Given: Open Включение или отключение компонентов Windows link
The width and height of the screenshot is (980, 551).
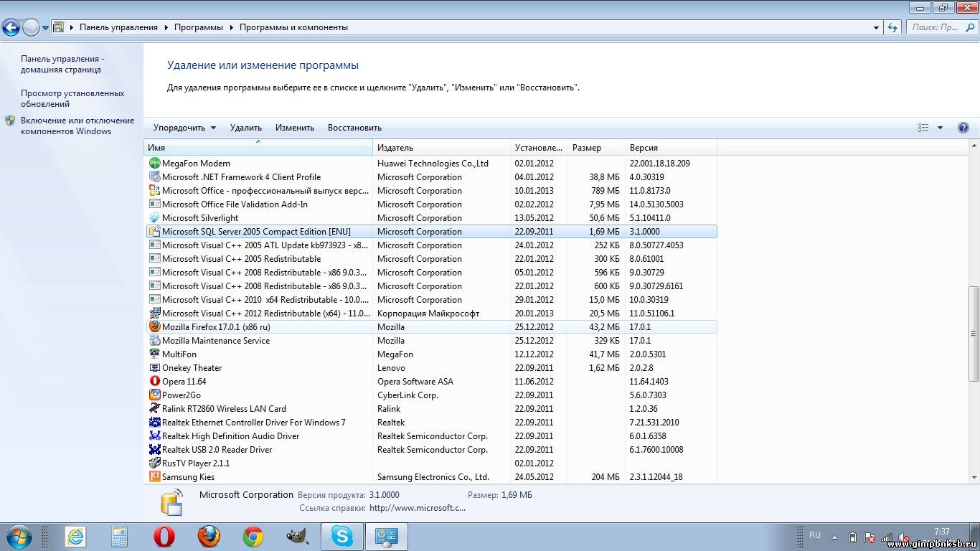Looking at the screenshot, I should point(77,126).
